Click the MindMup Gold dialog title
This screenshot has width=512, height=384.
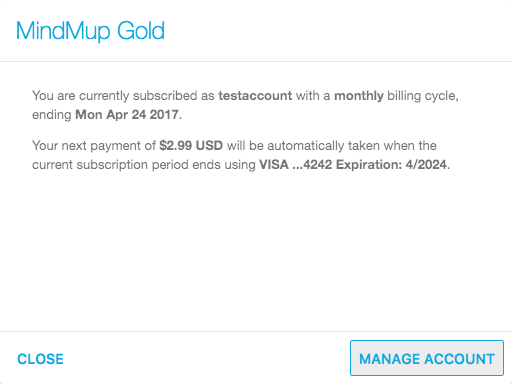[x=90, y=31]
